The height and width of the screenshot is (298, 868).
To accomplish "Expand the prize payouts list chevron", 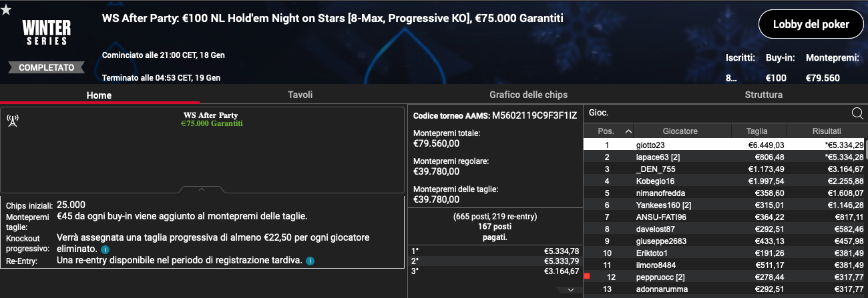I will (x=570, y=290).
